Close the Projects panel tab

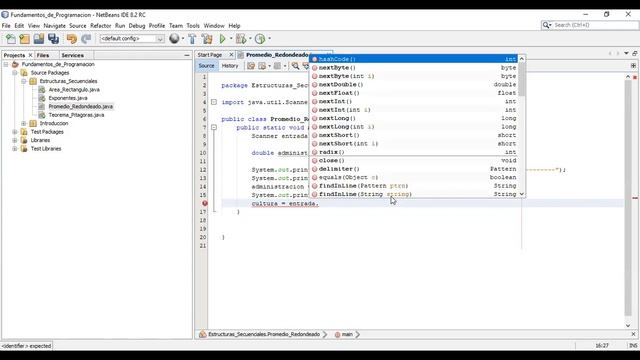pos(30,55)
